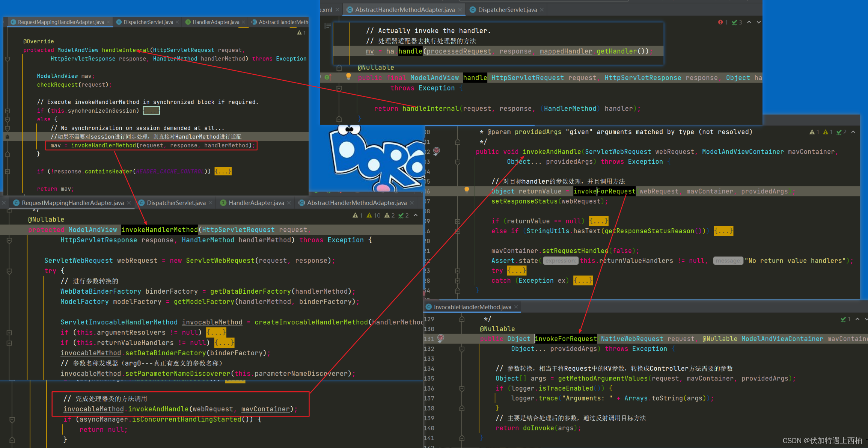Go to next highlighted error arrow in top-right editor
Image resolution: width=868 pixels, height=448 pixels.
coord(759,22)
